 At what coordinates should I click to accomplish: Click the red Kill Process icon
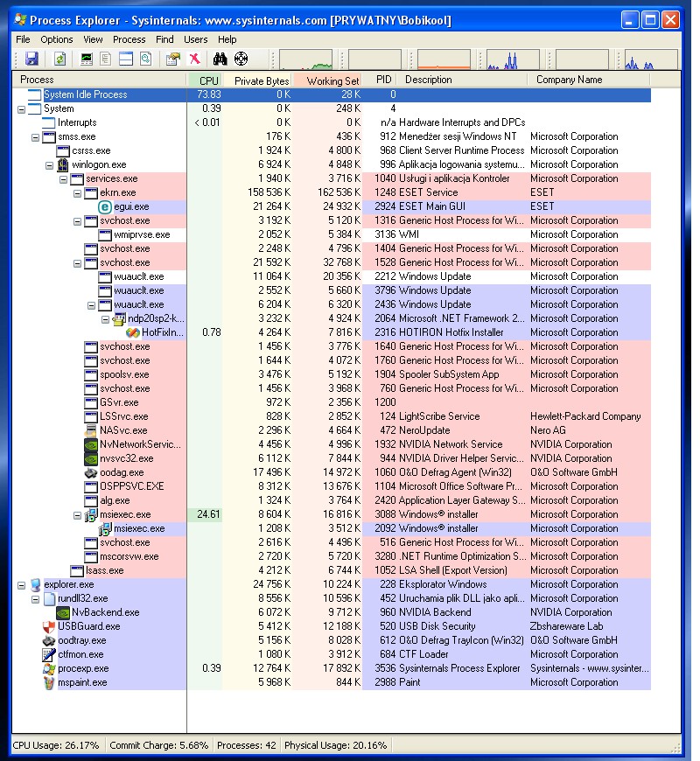194,59
